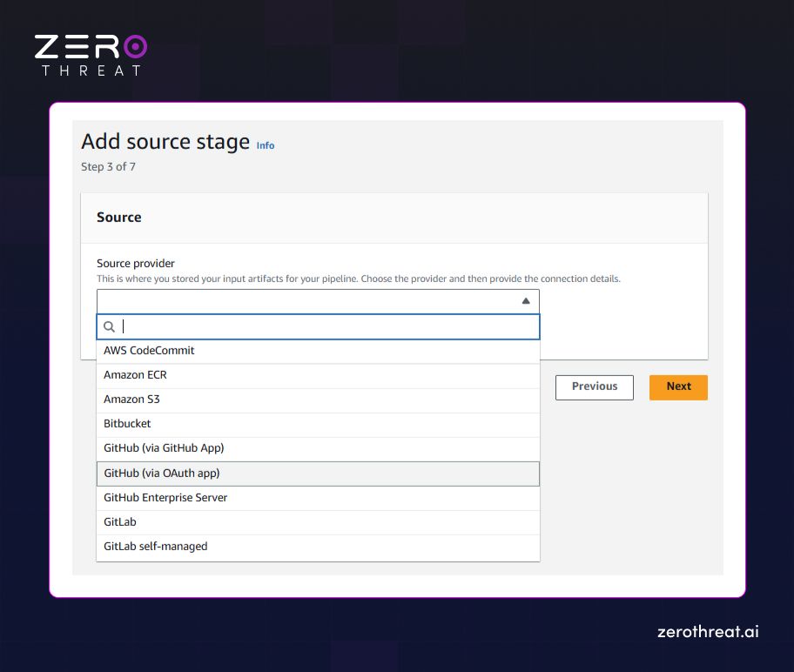Choose Amazon ECR as source provider
The height and width of the screenshot is (672, 794).
318,375
